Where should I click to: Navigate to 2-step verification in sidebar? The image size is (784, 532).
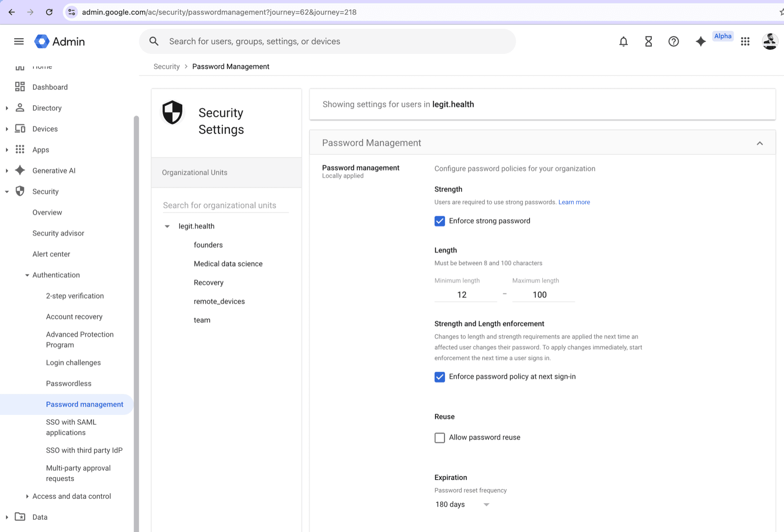click(x=74, y=295)
